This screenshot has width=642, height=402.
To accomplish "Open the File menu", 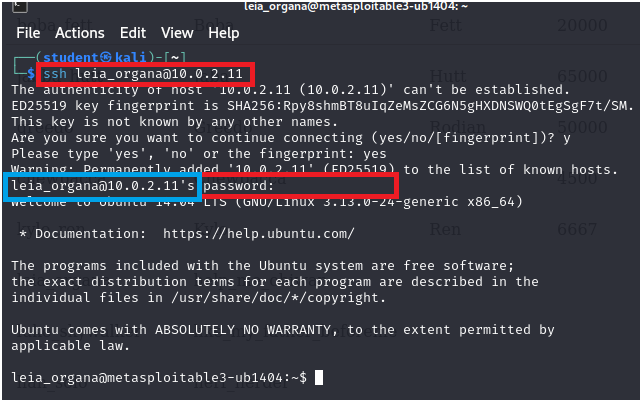I will [28, 33].
